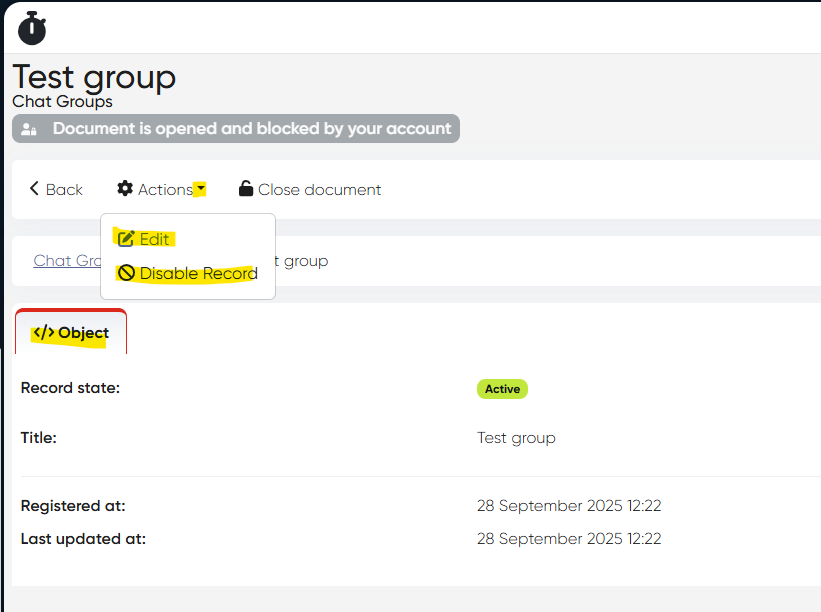Click the green Active status badge

(502, 389)
